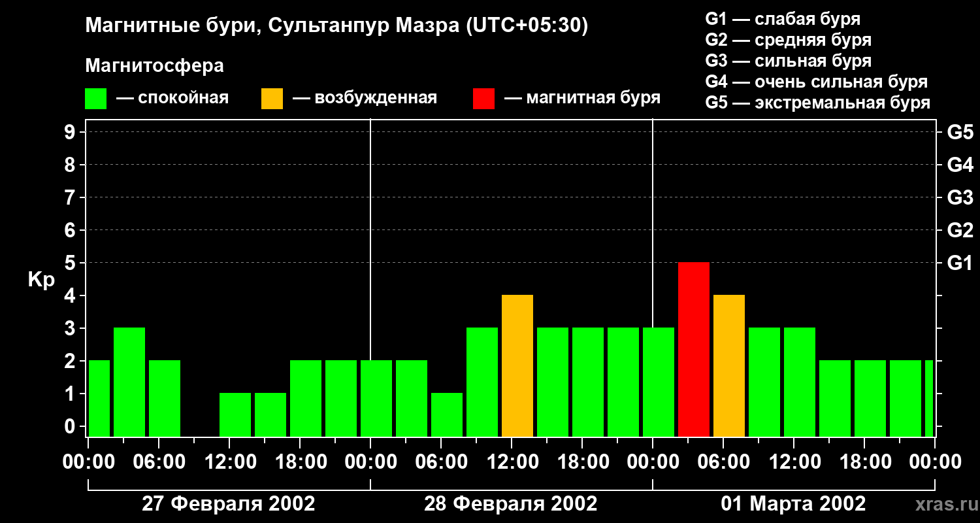Screen dimensions: 980x523
Task: Click the "G3 — сильная буря" legend line
Action: pyautogui.click(x=789, y=61)
